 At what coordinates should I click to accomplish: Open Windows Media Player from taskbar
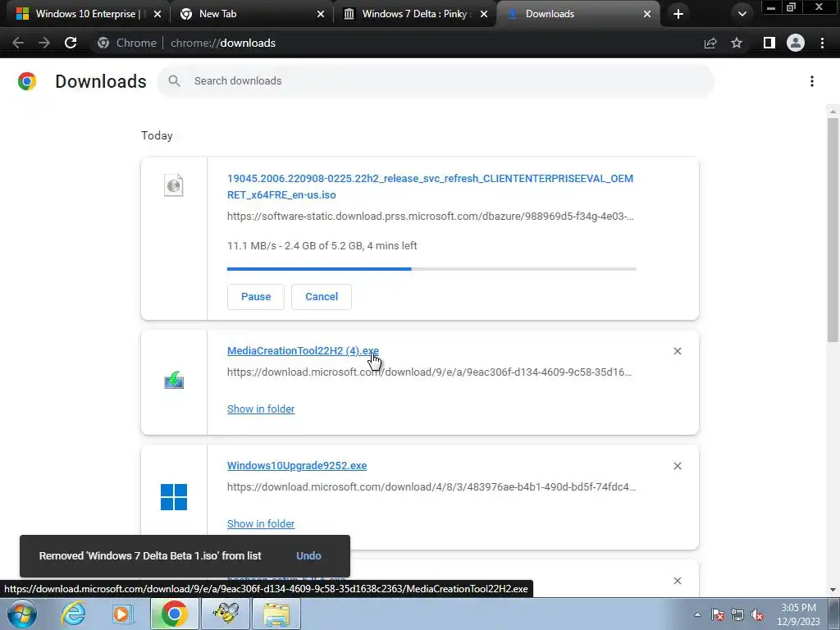122,614
